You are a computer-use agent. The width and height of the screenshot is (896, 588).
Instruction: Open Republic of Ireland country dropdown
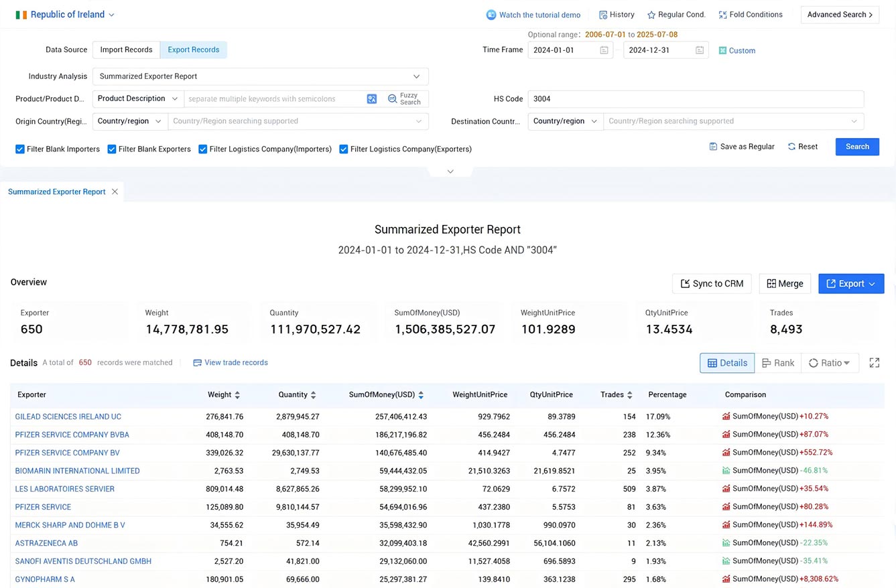tap(65, 15)
